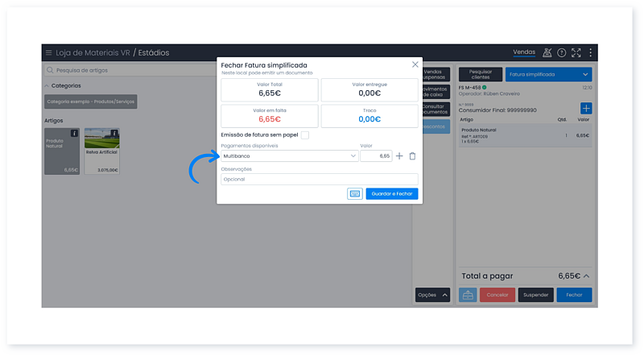Image resolution: width=644 pixels, height=356 pixels.
Task: Click the help question mark icon
Action: 561,52
